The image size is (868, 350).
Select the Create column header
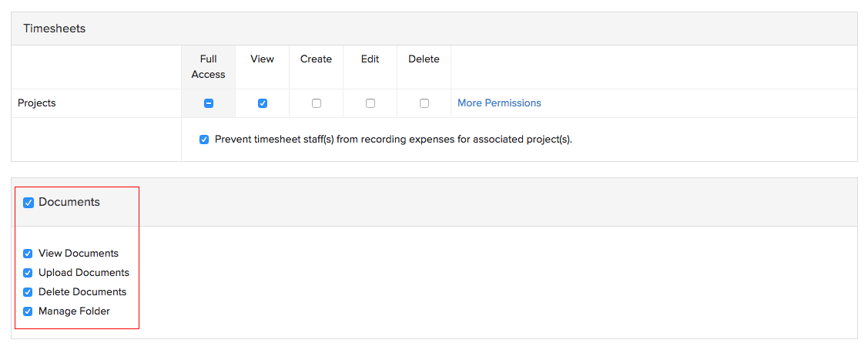coord(317,59)
